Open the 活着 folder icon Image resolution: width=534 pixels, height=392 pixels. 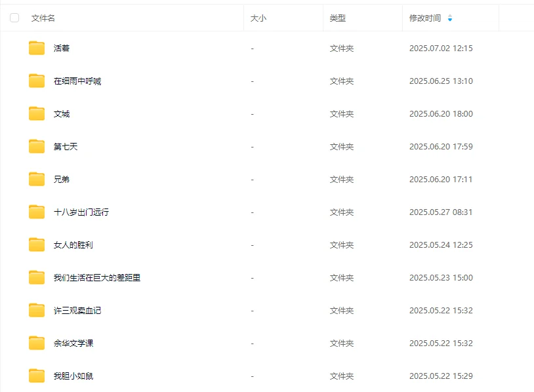(37, 48)
